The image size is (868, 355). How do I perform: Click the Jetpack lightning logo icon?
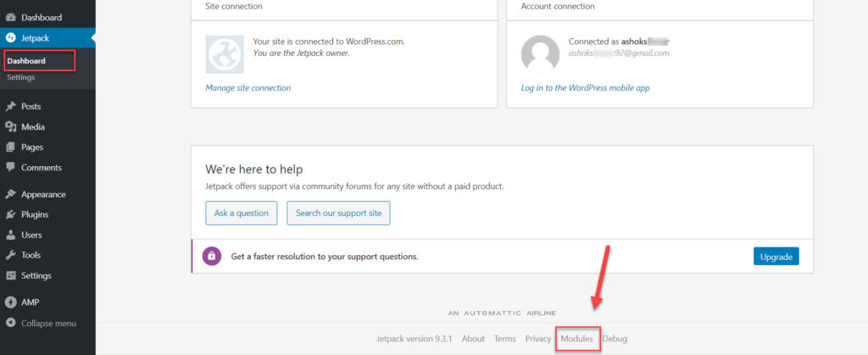point(10,38)
